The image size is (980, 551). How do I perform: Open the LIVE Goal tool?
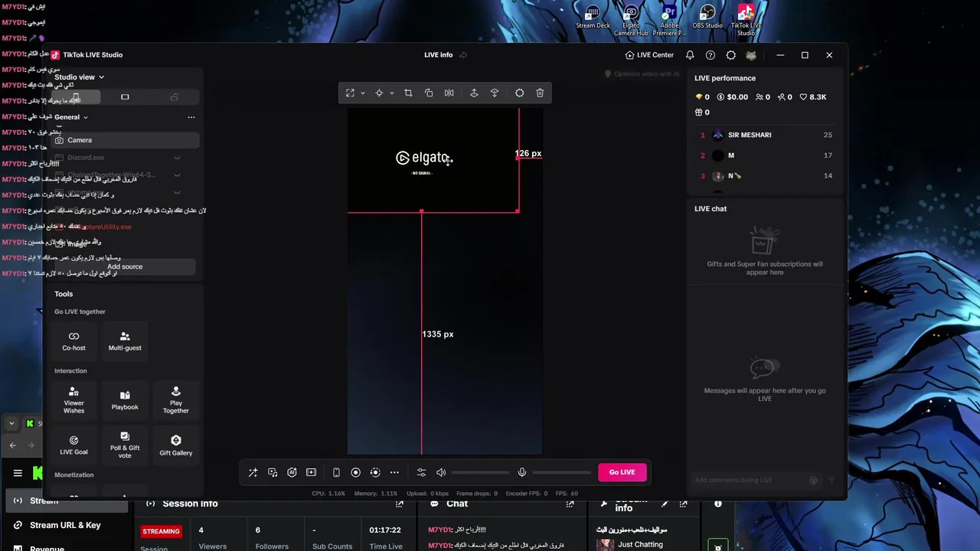[x=73, y=445]
